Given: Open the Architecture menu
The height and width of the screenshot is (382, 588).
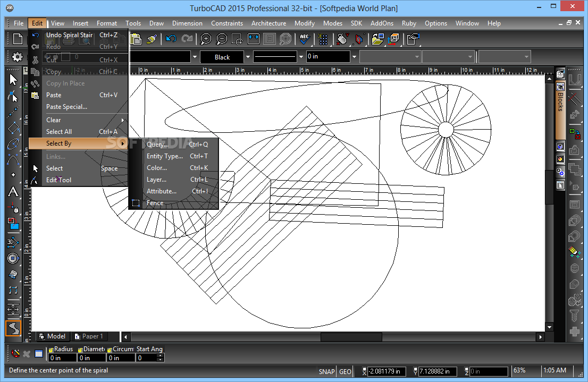Looking at the screenshot, I should tap(268, 23).
